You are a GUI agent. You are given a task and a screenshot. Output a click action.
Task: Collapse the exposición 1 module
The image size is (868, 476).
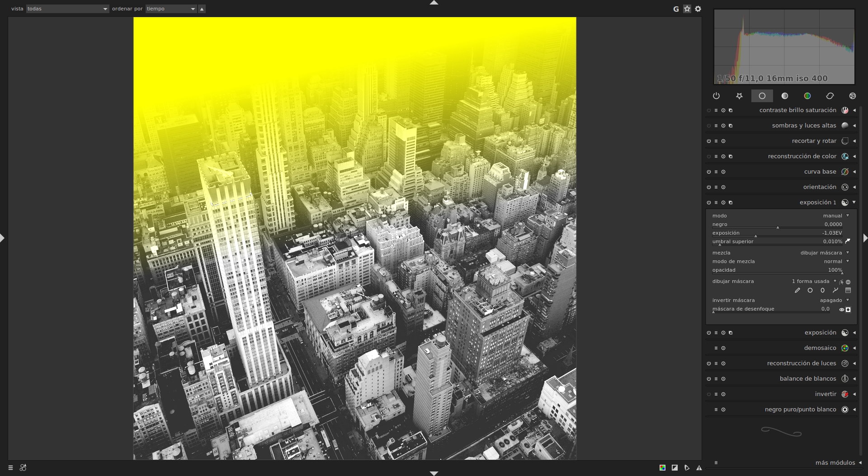click(854, 203)
